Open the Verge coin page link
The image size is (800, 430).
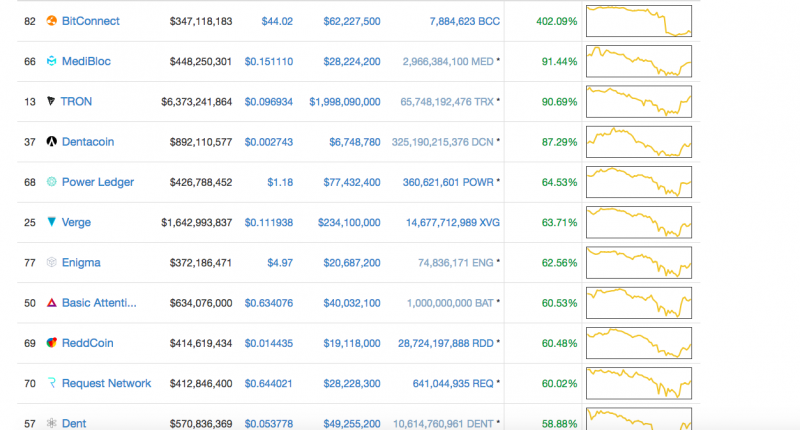coord(76,222)
